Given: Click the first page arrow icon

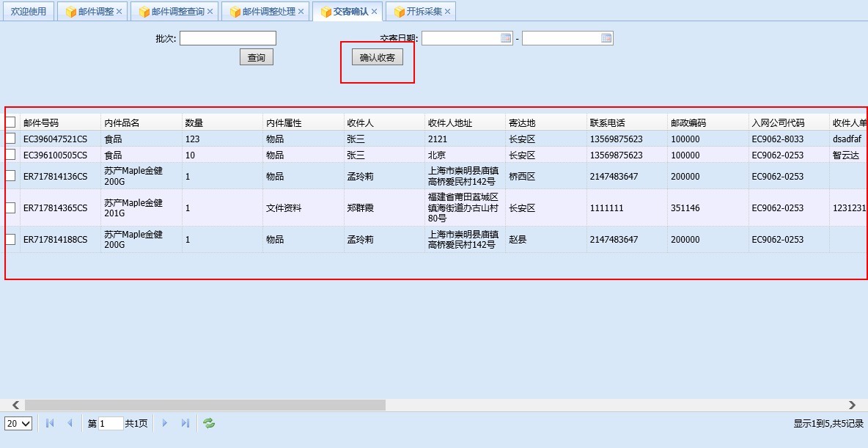Looking at the screenshot, I should tap(49, 423).
